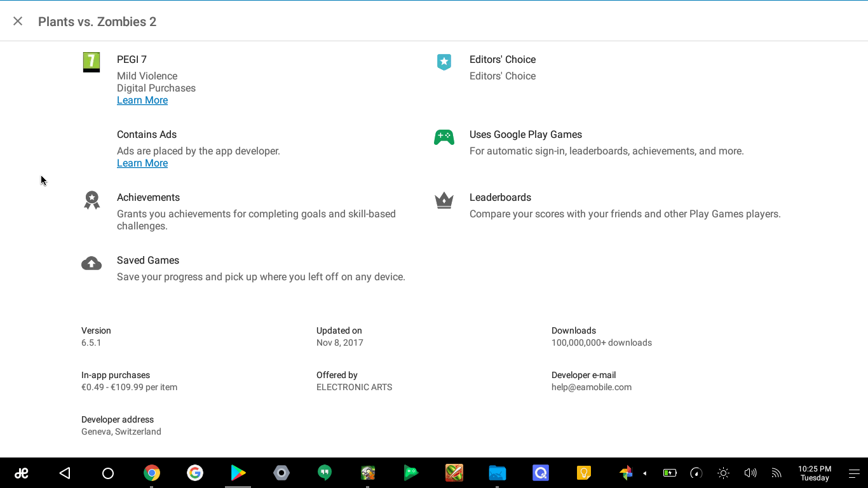The width and height of the screenshot is (868, 488).
Task: Click Learn More under PEGI 7 rating
Action: click(142, 100)
